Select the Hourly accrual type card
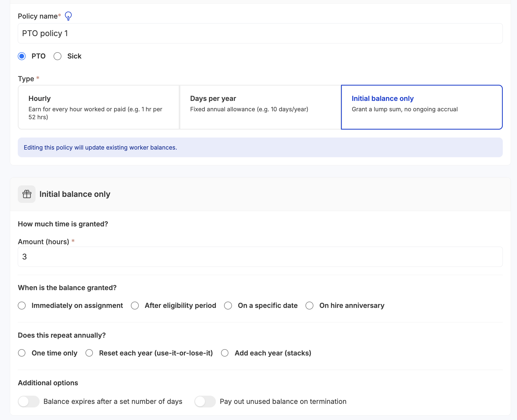This screenshot has height=420, width=517. (98, 107)
